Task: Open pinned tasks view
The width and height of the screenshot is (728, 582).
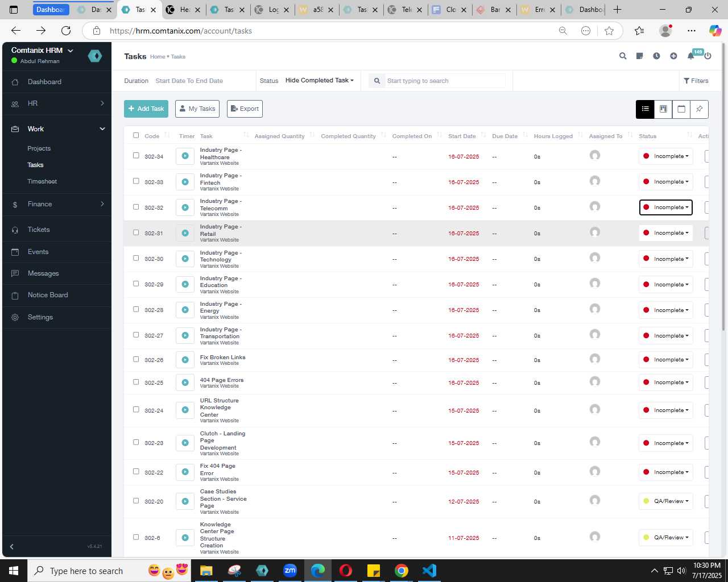Action: pyautogui.click(x=699, y=109)
